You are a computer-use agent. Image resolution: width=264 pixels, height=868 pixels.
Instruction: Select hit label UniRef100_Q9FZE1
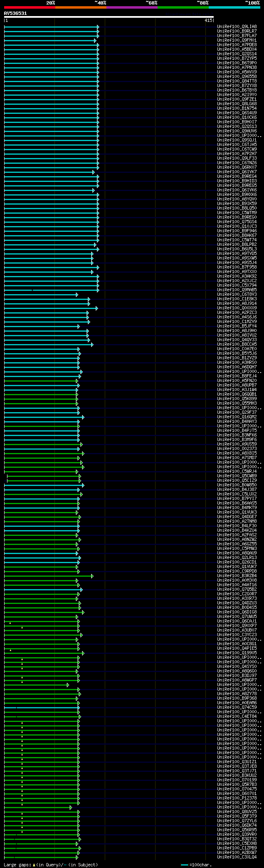[x=237, y=99]
